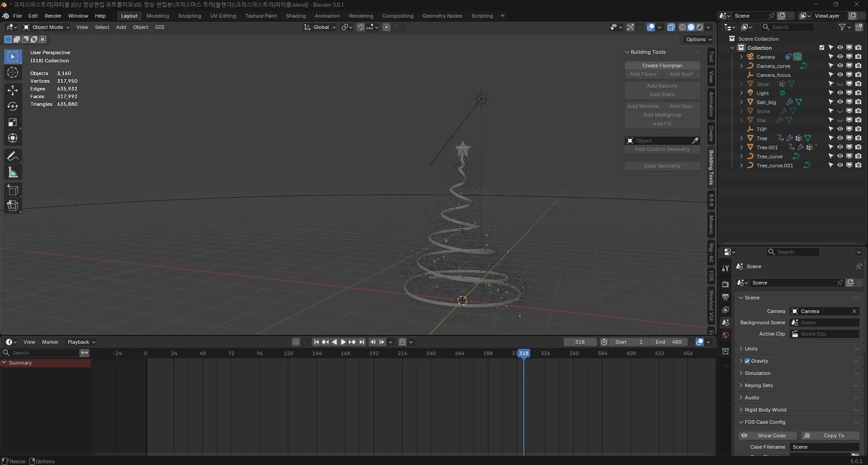This screenshot has height=465, width=868.
Task: Open the Render menu
Action: click(53, 16)
